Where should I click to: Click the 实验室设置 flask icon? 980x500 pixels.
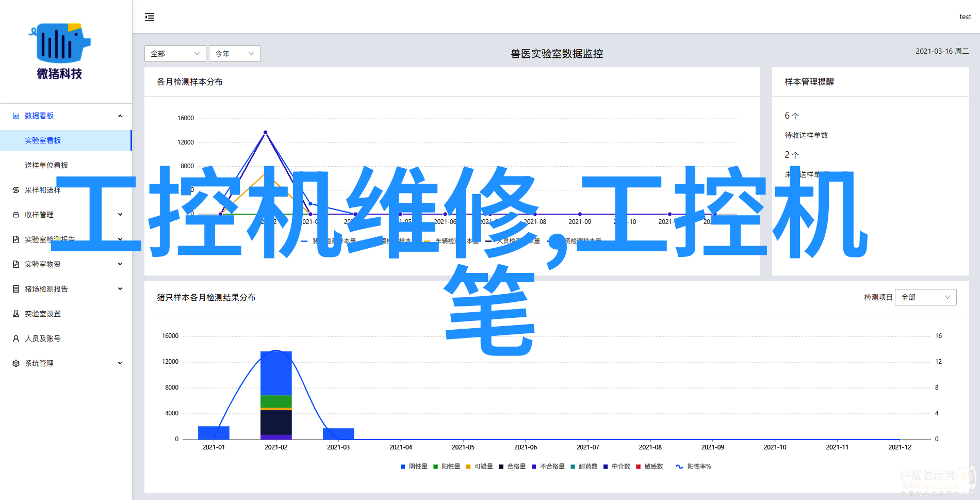point(16,314)
